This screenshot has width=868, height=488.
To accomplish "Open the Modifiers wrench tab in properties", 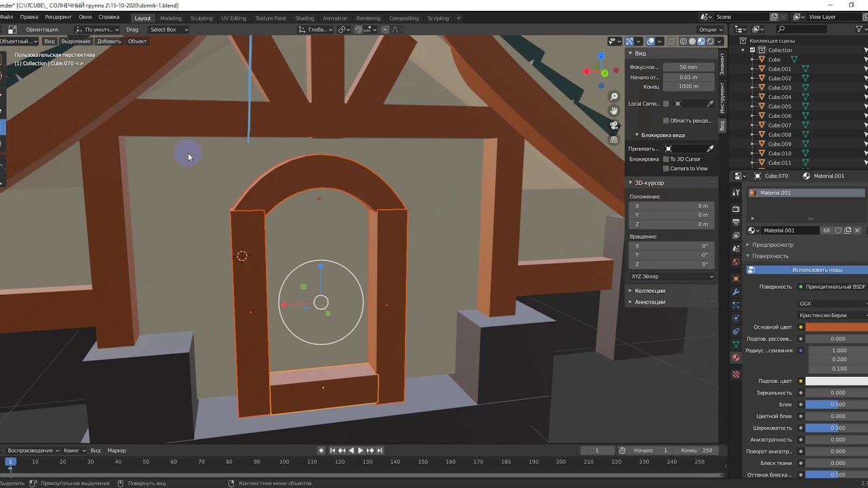I will coord(736,291).
